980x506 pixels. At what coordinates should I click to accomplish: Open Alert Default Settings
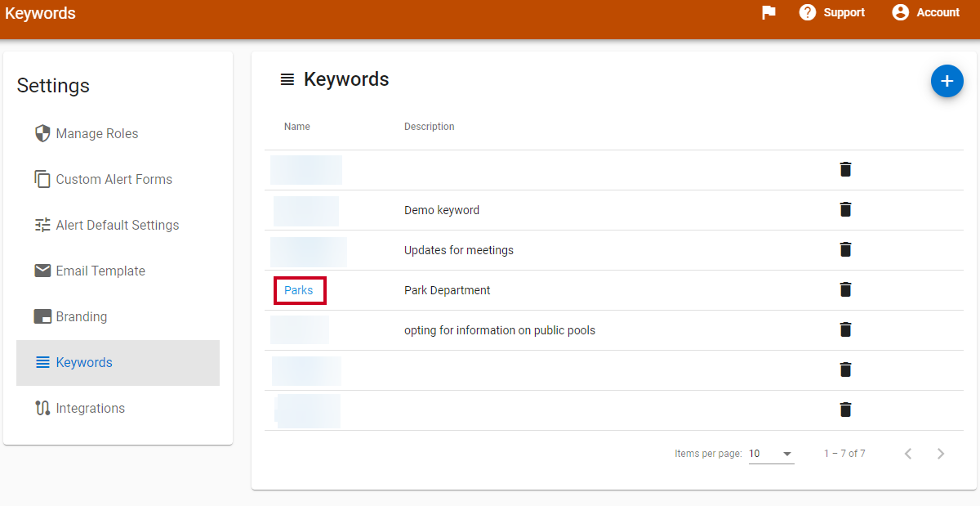point(118,225)
